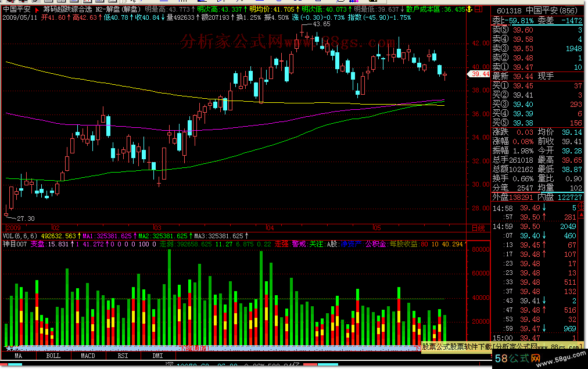Click the MA1:325381.625 value

109,236
